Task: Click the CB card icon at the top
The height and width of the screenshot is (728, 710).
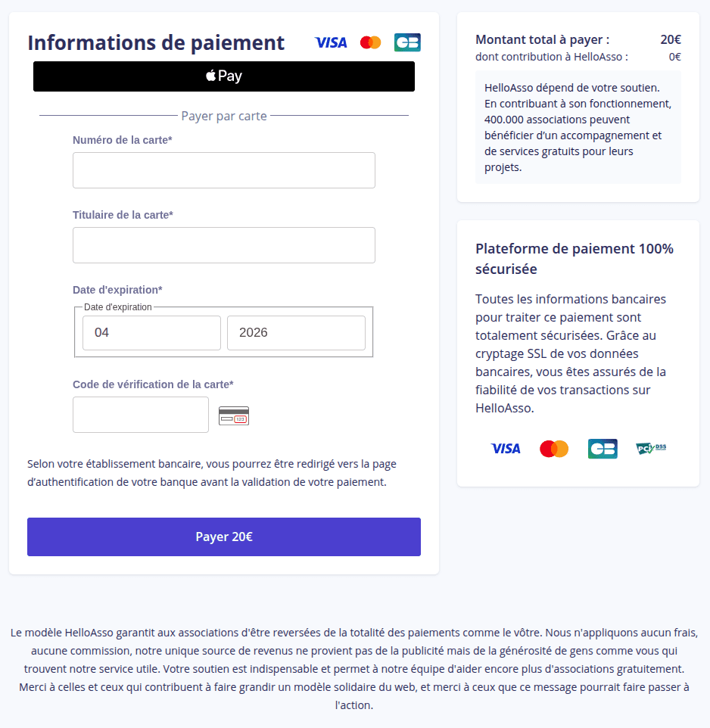Action: point(407,42)
